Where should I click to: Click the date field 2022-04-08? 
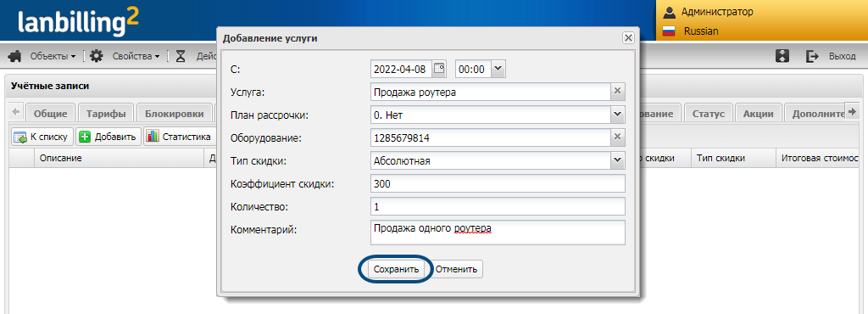[401, 69]
